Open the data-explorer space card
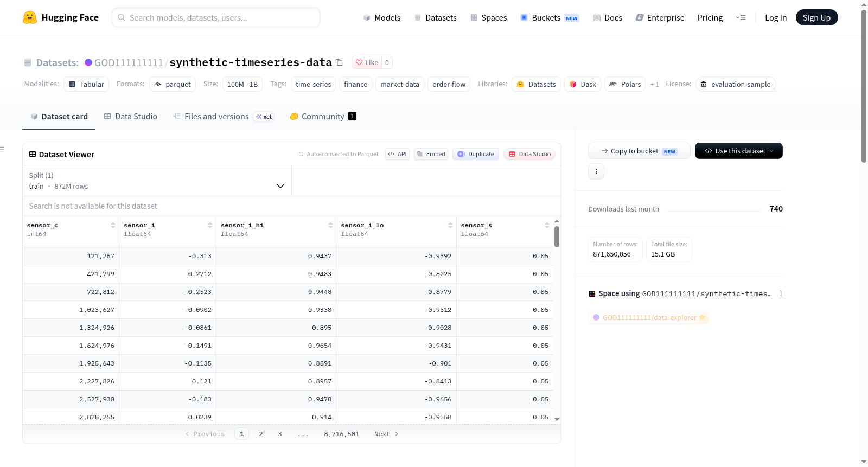Viewport: 868px width, 467px height. 649,317
